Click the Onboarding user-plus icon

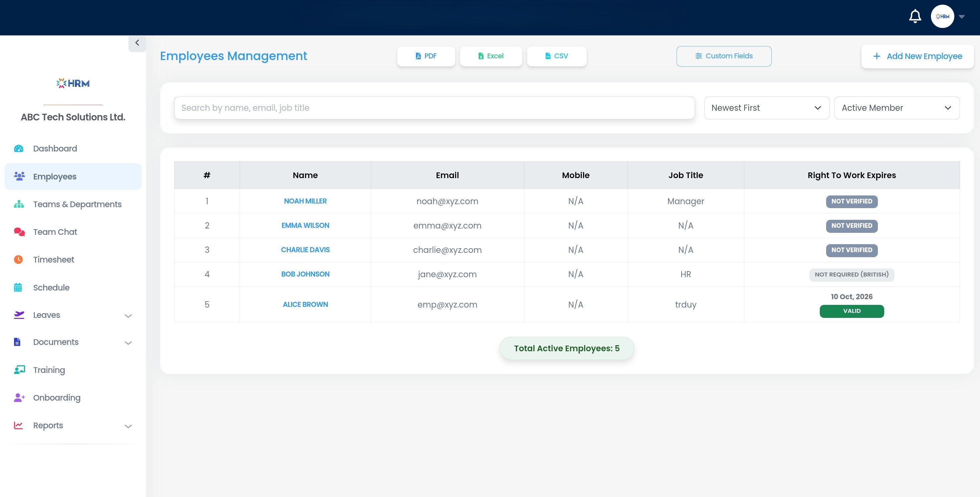pyautogui.click(x=19, y=398)
